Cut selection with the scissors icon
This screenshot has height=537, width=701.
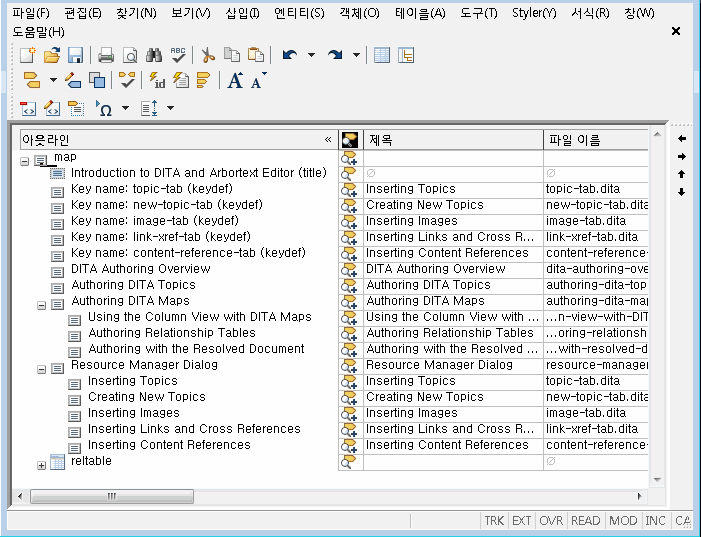click(x=208, y=55)
